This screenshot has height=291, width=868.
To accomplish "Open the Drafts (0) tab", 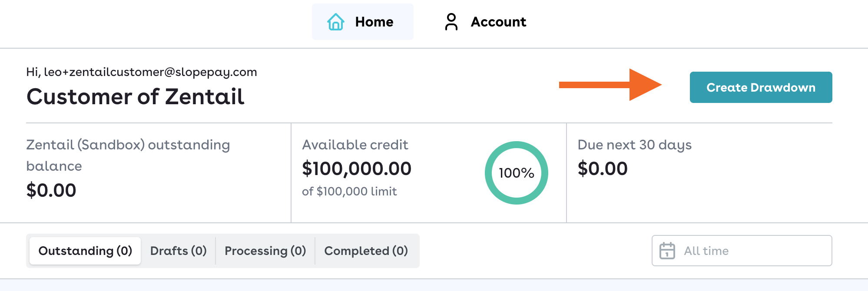I will pos(178,251).
